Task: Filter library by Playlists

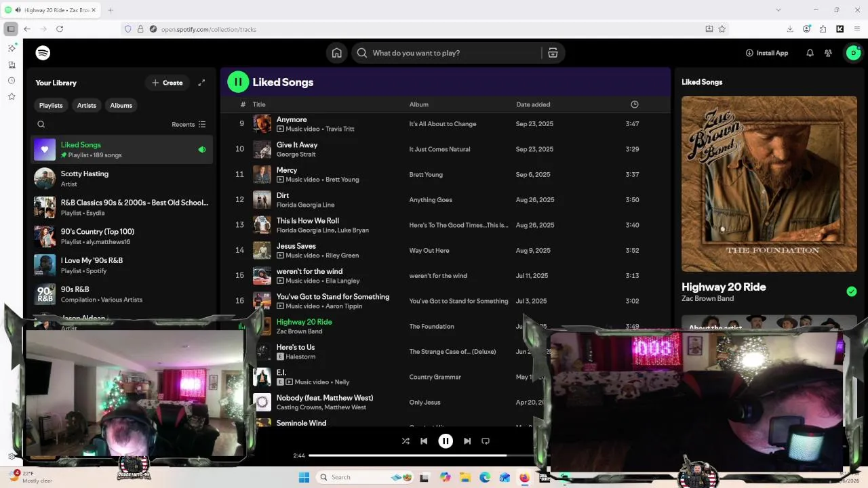Action: coord(51,105)
